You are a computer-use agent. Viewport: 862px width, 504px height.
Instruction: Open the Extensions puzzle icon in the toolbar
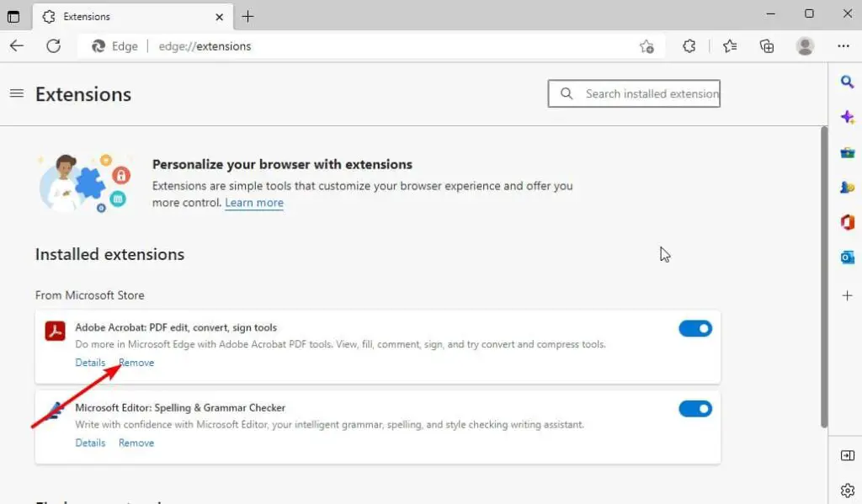(x=689, y=46)
